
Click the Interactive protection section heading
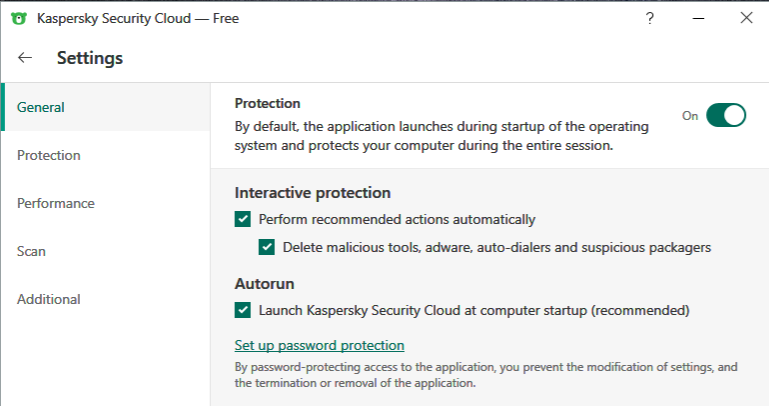[312, 193]
